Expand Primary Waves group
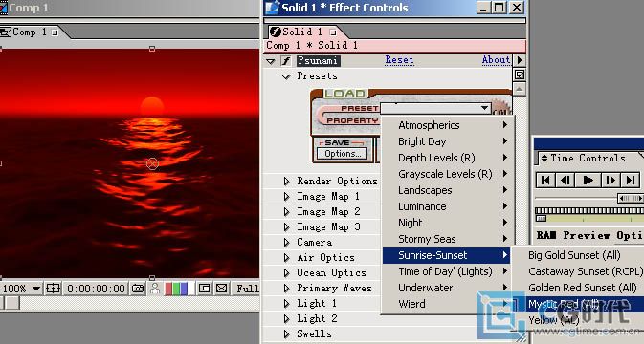 tap(286, 289)
